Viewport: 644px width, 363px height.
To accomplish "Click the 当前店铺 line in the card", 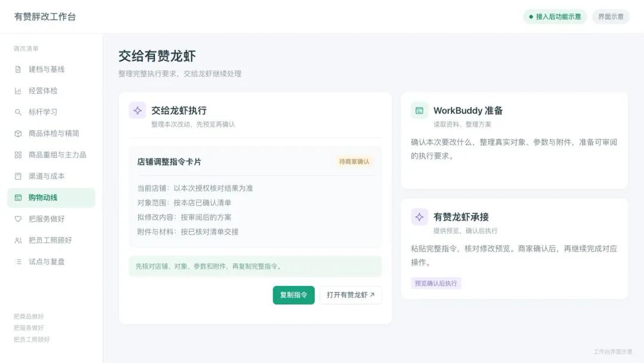I will 195,188.
